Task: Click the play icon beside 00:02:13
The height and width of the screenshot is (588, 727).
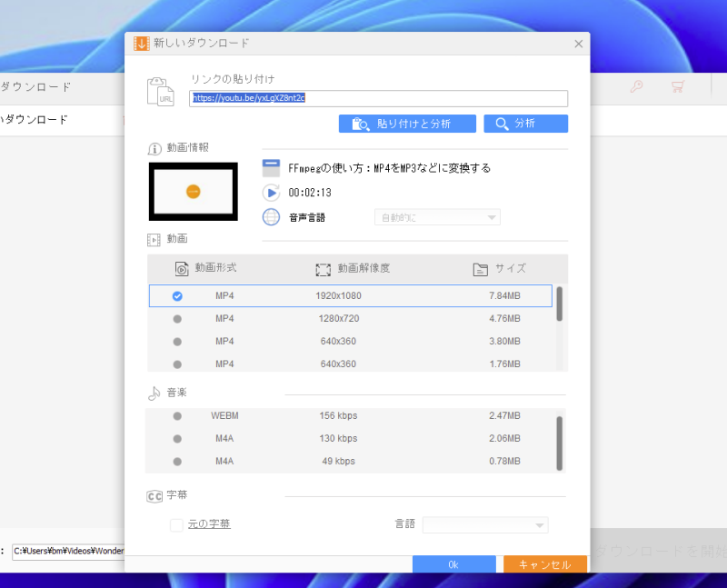Action: coord(271,193)
